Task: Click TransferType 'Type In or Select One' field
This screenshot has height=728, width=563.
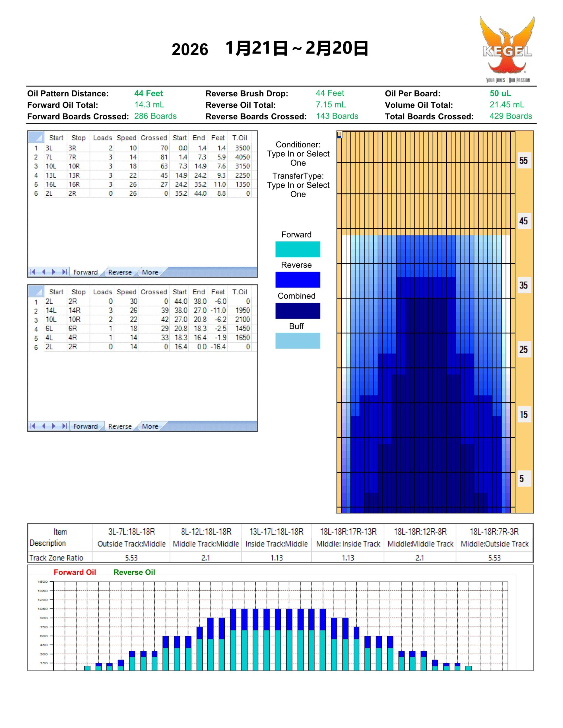Action: tap(298, 190)
